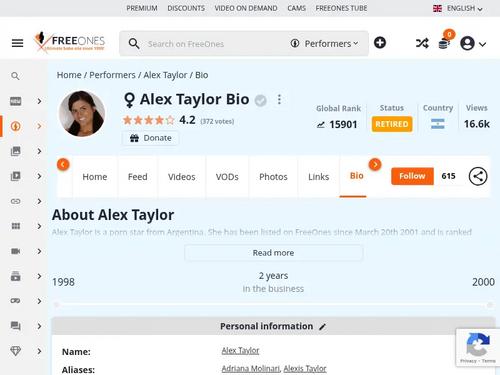This screenshot has width=500, height=375.
Task: Open the sidebar forum chat icon
Action: [16, 326]
